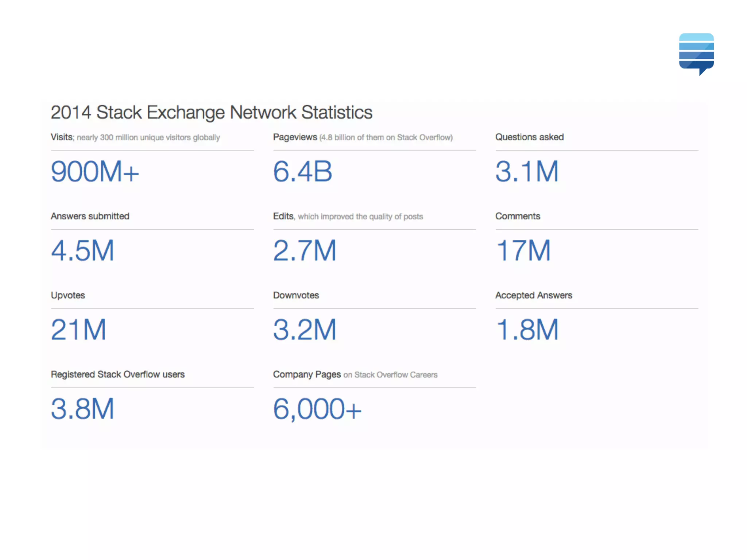Click the '4.5M' answers figure
This screenshot has height=560, width=747.
tap(83, 250)
